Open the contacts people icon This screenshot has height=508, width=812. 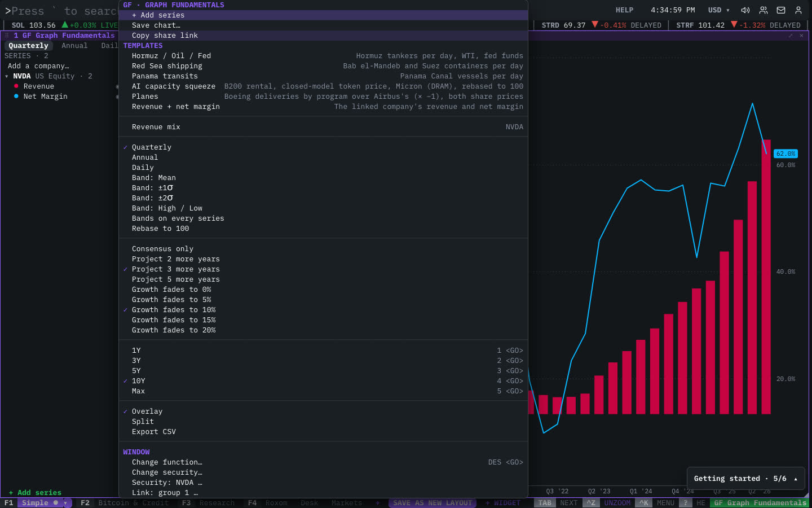764,10
